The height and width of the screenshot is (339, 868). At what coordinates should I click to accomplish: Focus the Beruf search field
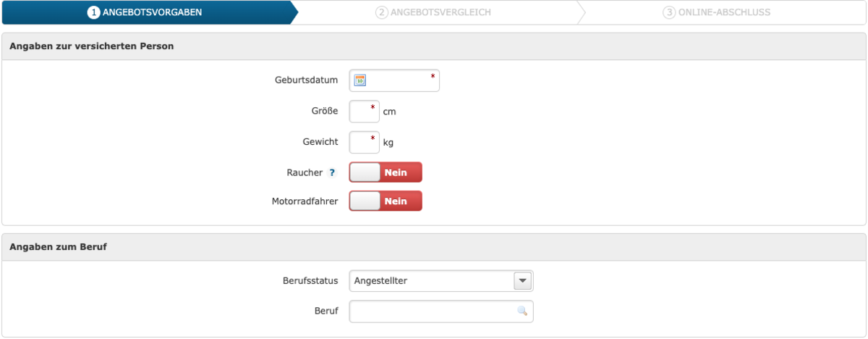(430, 311)
